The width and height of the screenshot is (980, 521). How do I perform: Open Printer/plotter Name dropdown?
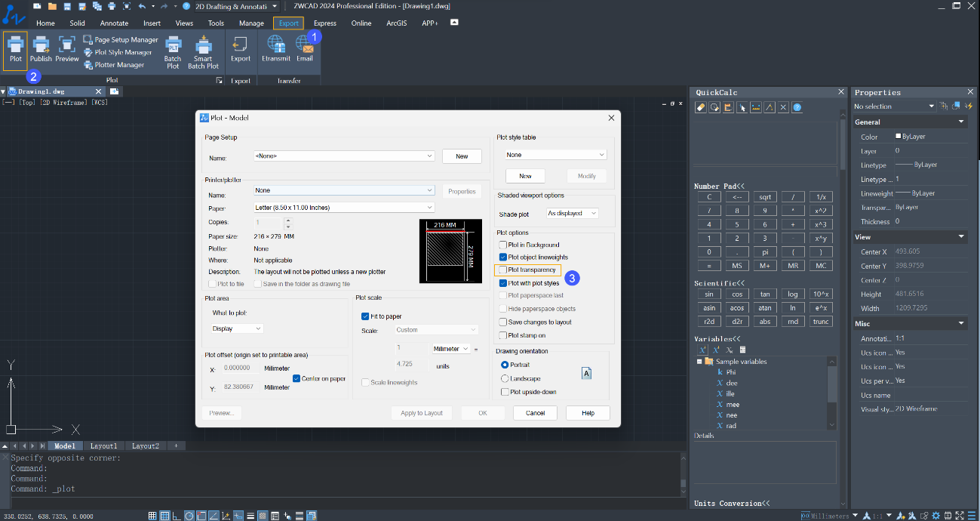pos(344,190)
